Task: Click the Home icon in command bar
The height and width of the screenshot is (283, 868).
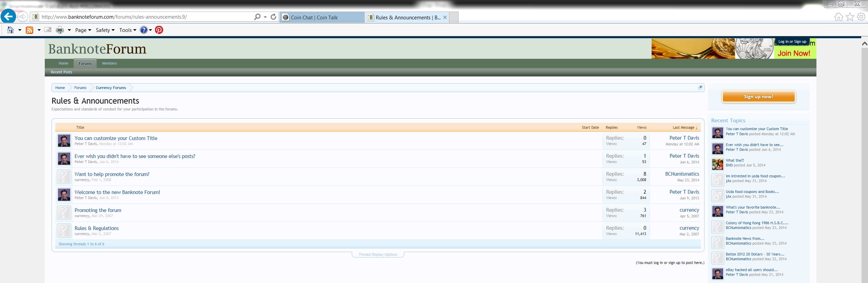Action: click(11, 30)
